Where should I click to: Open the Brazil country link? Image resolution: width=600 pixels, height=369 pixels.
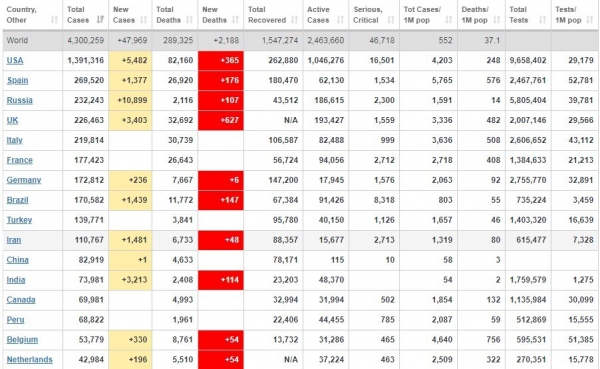point(18,200)
